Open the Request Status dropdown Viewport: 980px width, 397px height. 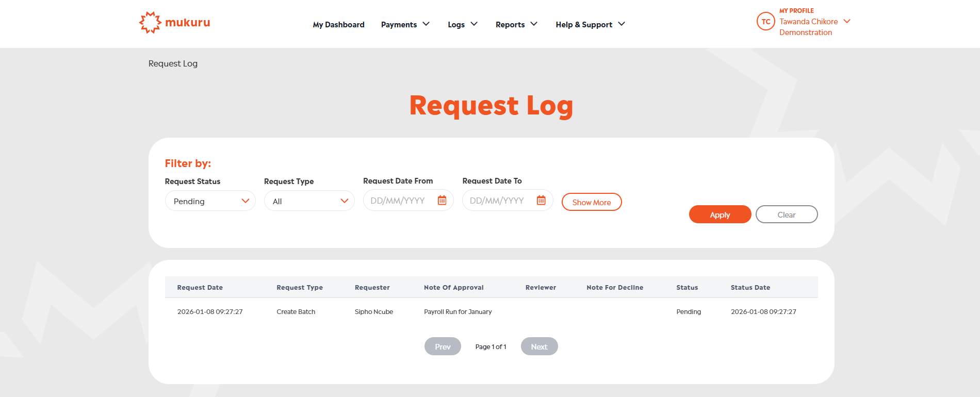coord(210,201)
